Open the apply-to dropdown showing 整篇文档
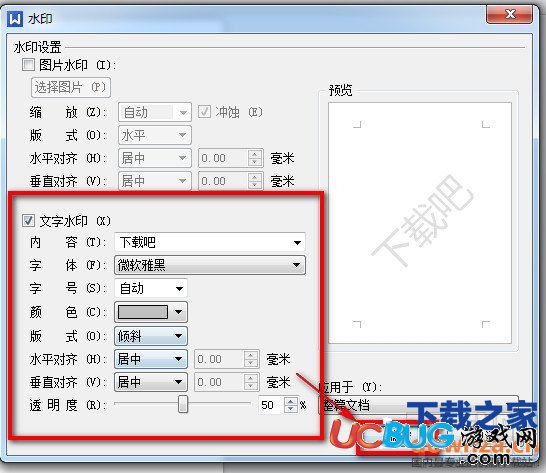Viewport: 546px width, 473px height. [x=419, y=405]
